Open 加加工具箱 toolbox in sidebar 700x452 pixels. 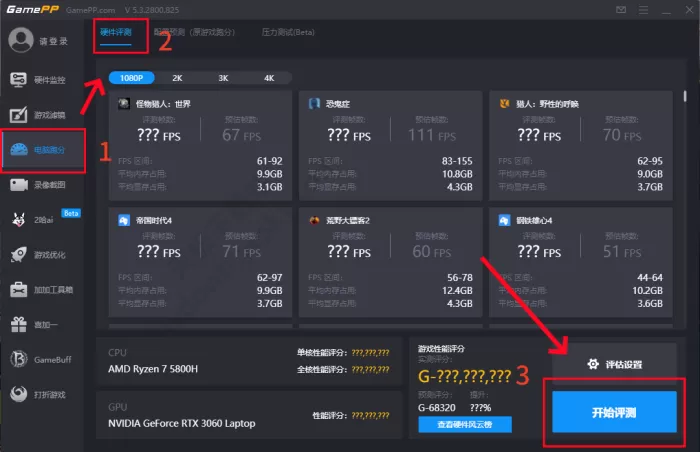[42, 290]
